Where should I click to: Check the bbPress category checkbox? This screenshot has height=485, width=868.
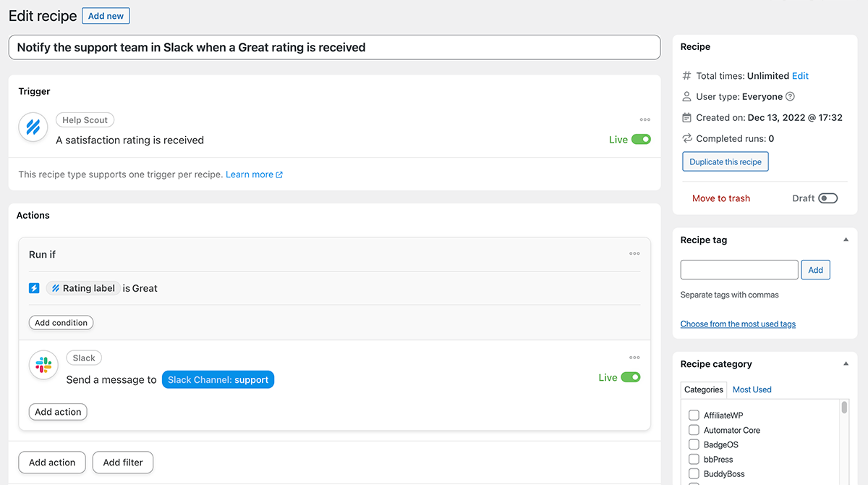point(694,459)
